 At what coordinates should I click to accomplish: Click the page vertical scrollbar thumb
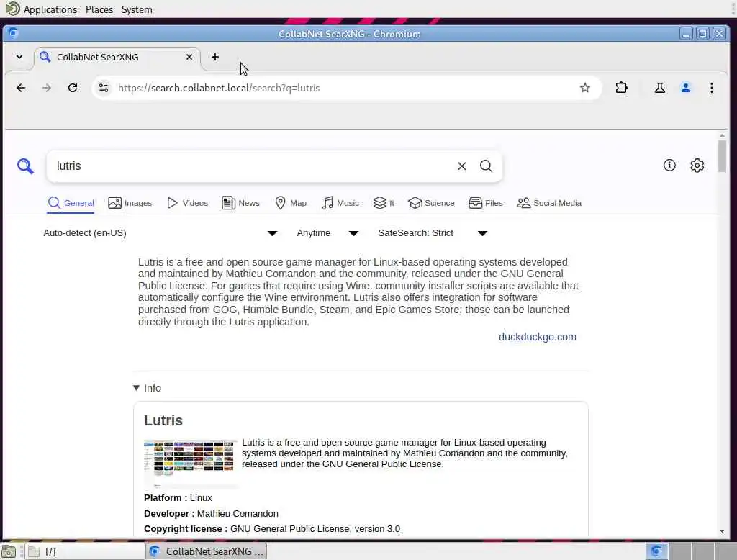722,156
